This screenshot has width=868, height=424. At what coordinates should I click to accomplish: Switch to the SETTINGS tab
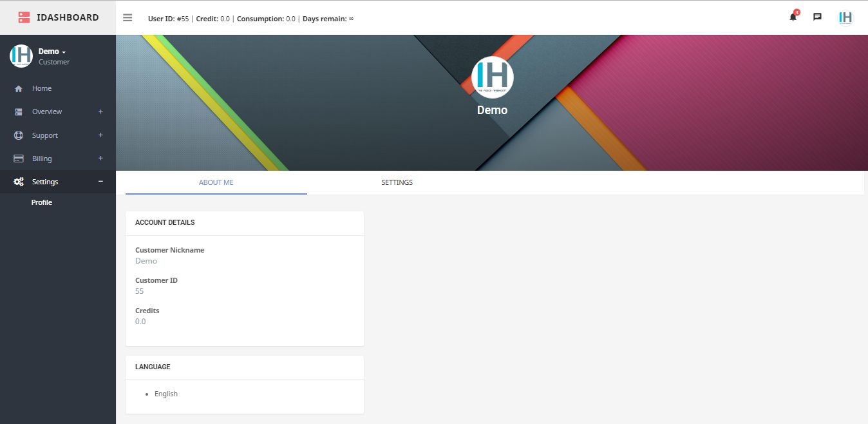(397, 182)
